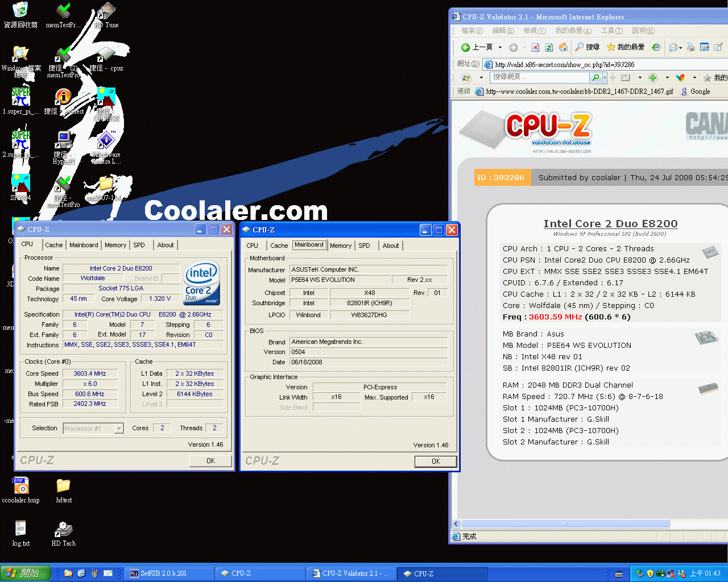Open the IE File menu (檔案)
The image size is (728, 582).
(x=471, y=31)
